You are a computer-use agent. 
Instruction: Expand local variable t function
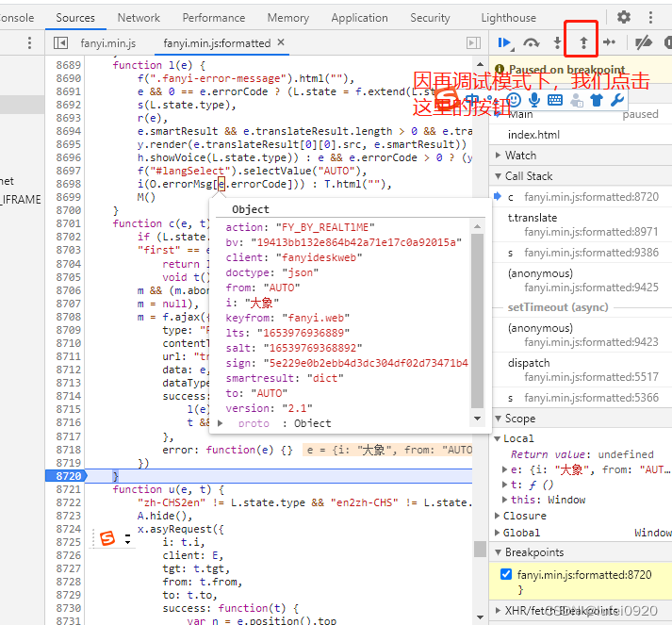pos(505,485)
